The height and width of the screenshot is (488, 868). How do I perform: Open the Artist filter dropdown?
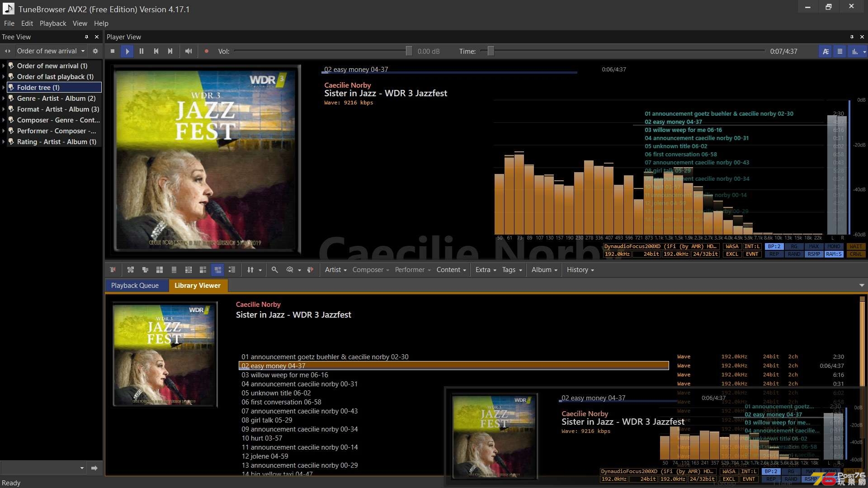coord(335,270)
